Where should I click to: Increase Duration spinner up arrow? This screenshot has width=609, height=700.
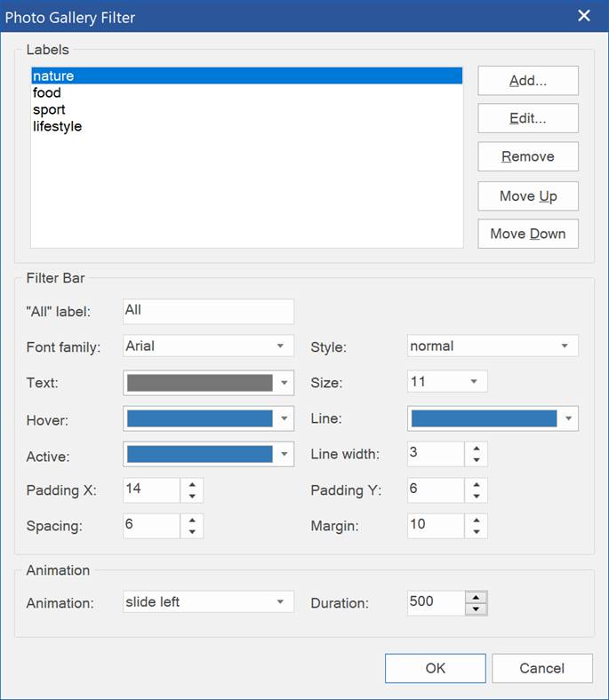477,597
